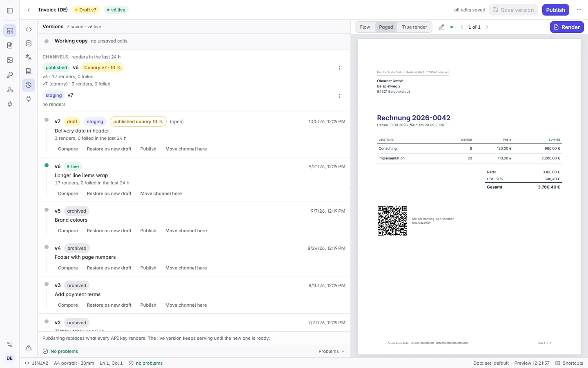Screen dimensions: 588x368
Task: Select the version history clock icon
Action: pos(29,85)
